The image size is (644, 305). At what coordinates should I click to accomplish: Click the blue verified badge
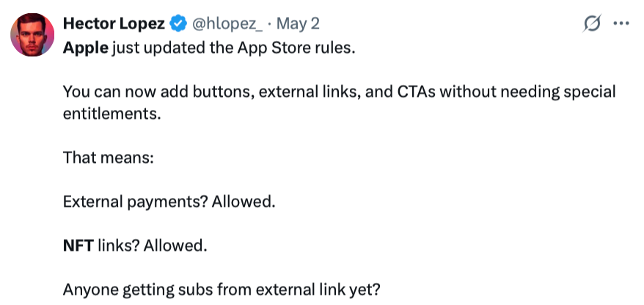pyautogui.click(x=178, y=24)
